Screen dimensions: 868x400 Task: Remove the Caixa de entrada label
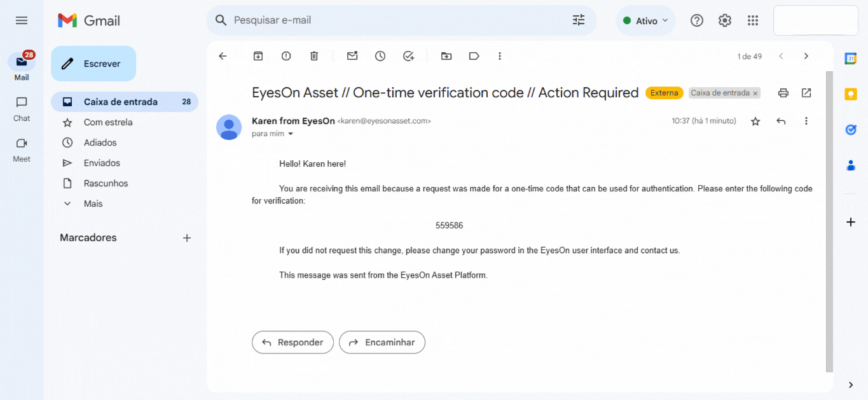click(755, 93)
